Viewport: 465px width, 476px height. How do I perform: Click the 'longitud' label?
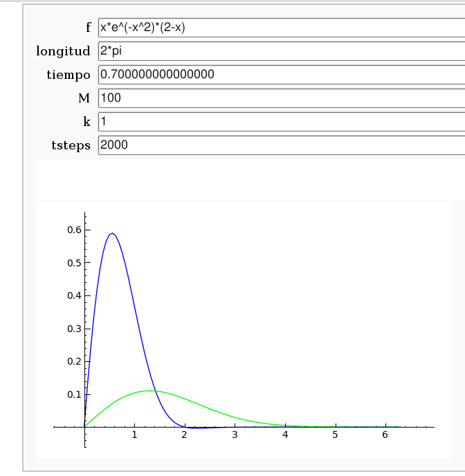(63, 51)
